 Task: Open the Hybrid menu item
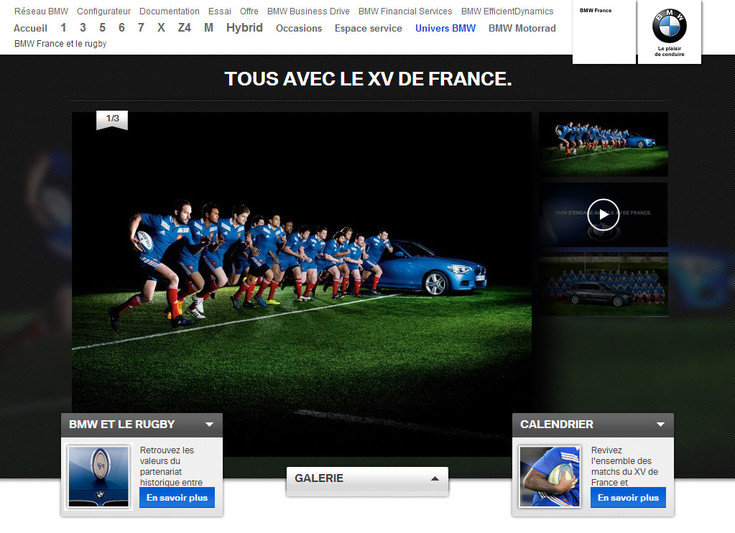point(244,28)
